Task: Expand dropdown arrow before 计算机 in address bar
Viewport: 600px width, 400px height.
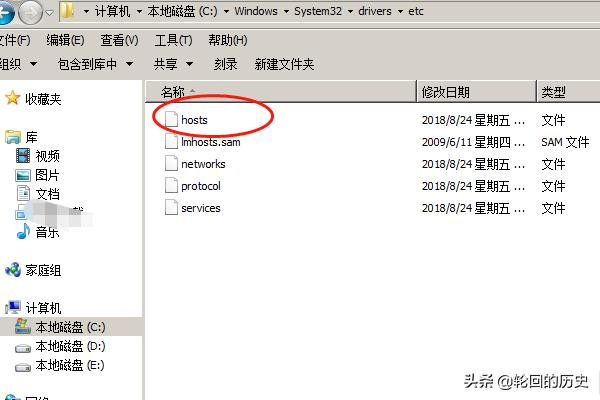Action: pyautogui.click(x=86, y=11)
